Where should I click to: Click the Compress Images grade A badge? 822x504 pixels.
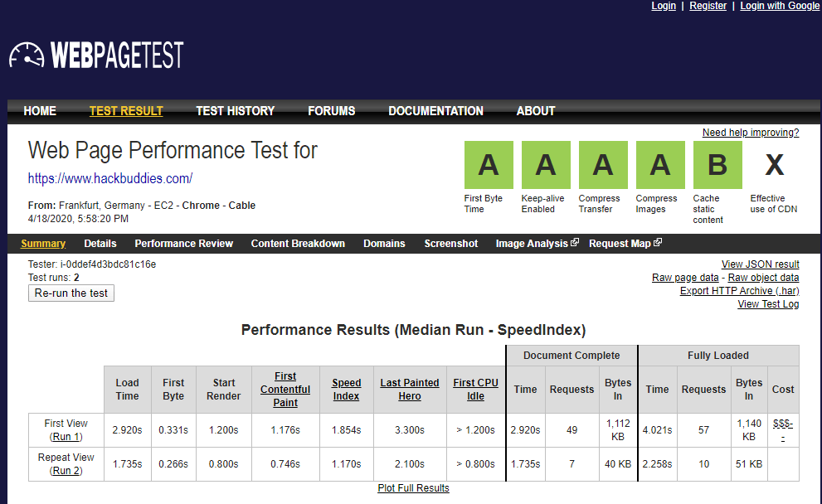(660, 164)
